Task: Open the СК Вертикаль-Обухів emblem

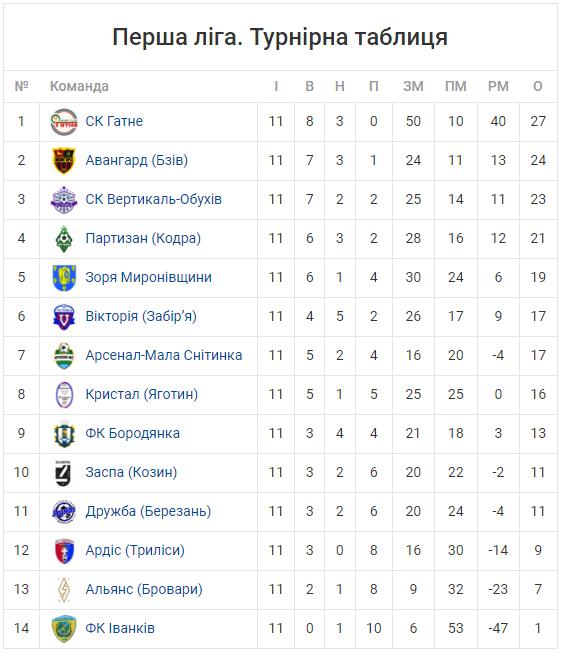Action: click(x=64, y=200)
